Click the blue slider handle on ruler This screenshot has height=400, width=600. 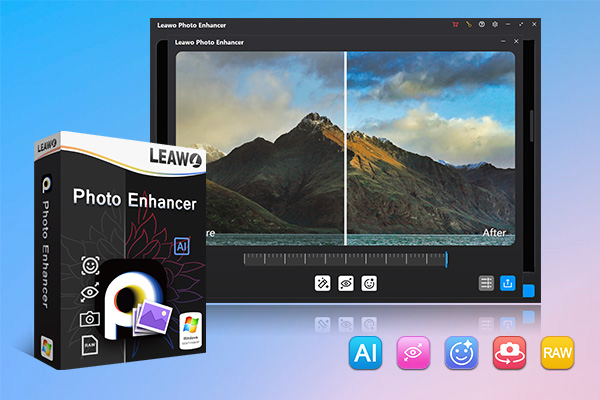point(446,259)
